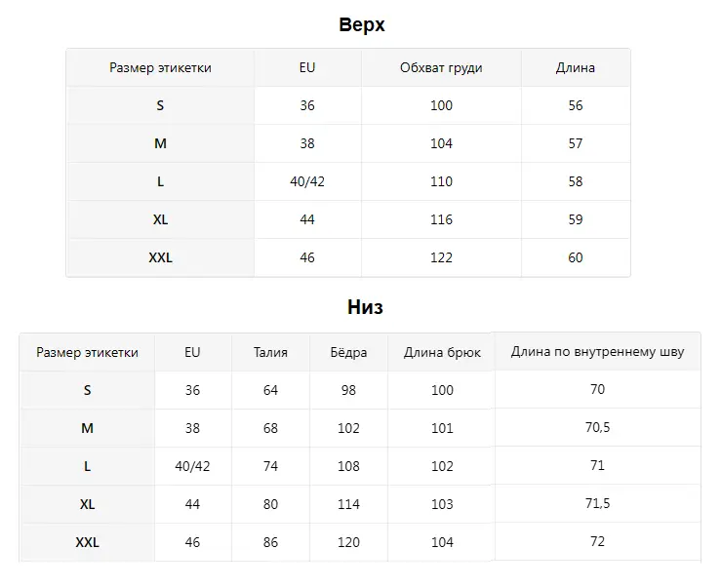The width and height of the screenshot is (721, 588).
Task: Click the "Обхват груди" column header
Action: coord(441,68)
